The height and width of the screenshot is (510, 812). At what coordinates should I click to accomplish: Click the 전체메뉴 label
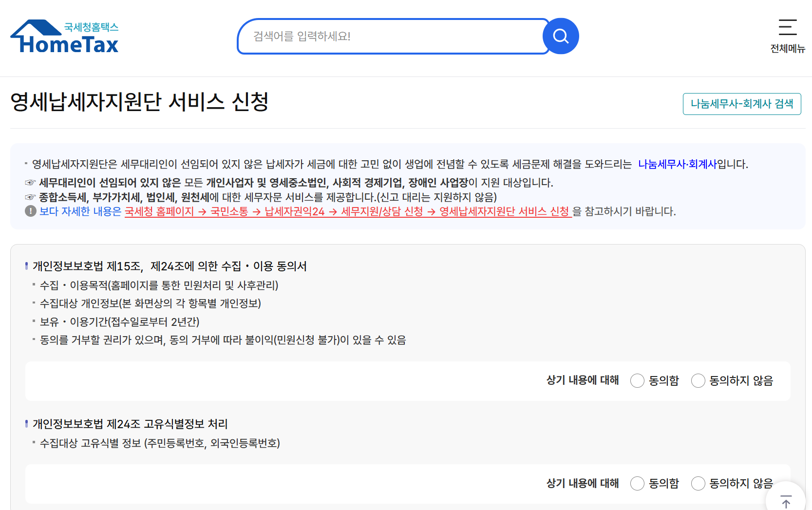click(788, 49)
